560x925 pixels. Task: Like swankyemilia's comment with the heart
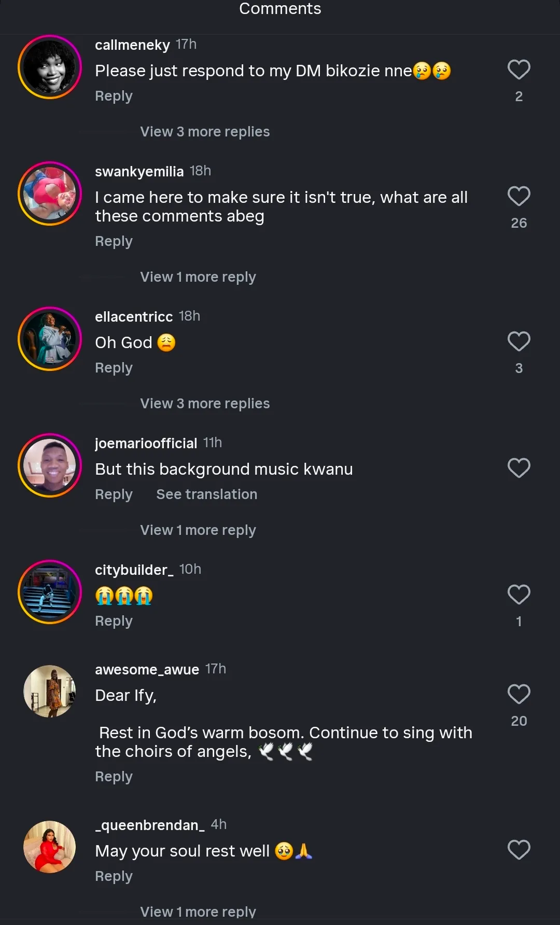click(519, 197)
